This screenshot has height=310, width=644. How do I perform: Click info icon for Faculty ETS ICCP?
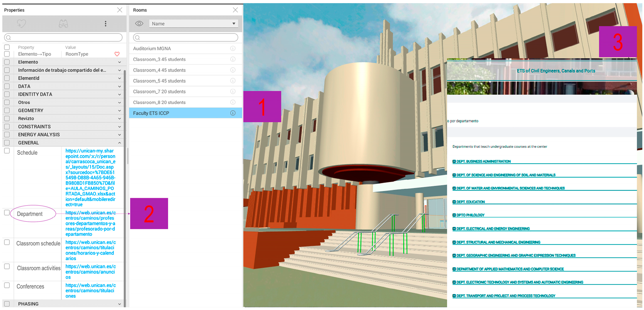click(233, 113)
